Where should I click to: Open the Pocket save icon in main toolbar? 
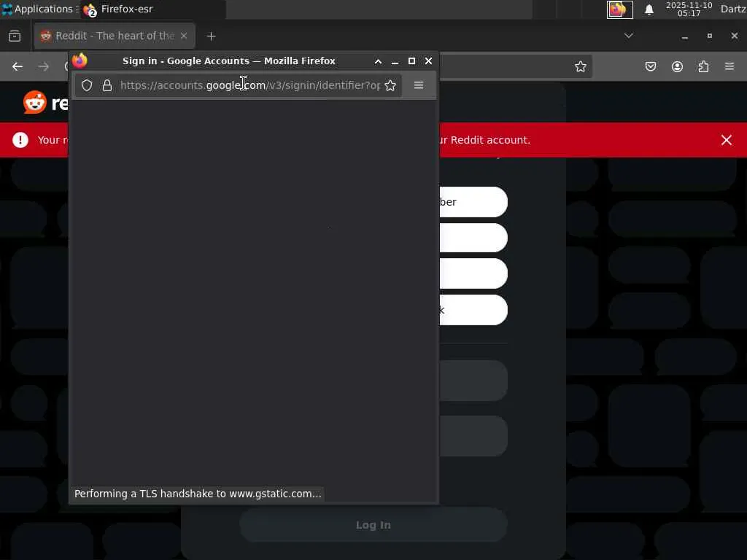click(650, 66)
